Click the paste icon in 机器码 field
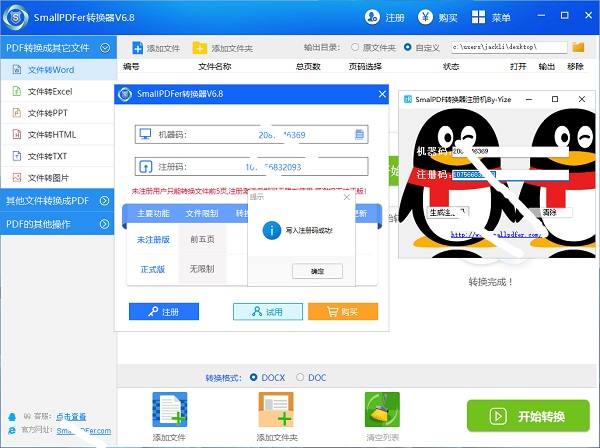Image resolution: width=600 pixels, height=448 pixels. tap(359, 134)
